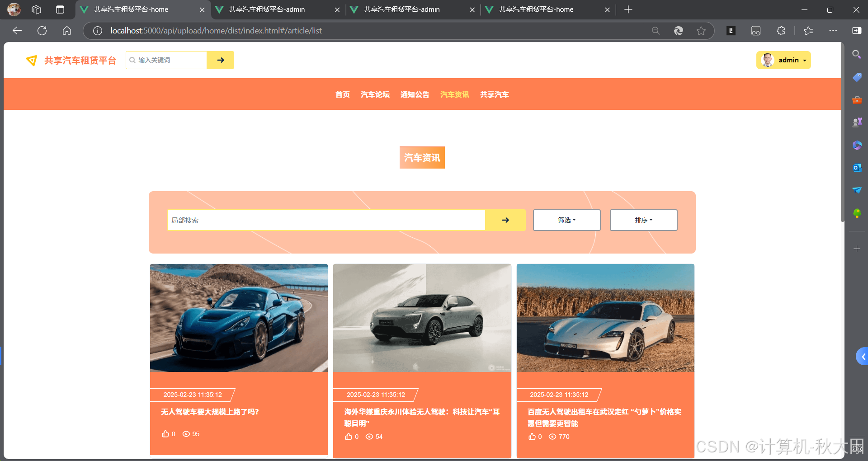Click the browser address bar URL

point(216,31)
